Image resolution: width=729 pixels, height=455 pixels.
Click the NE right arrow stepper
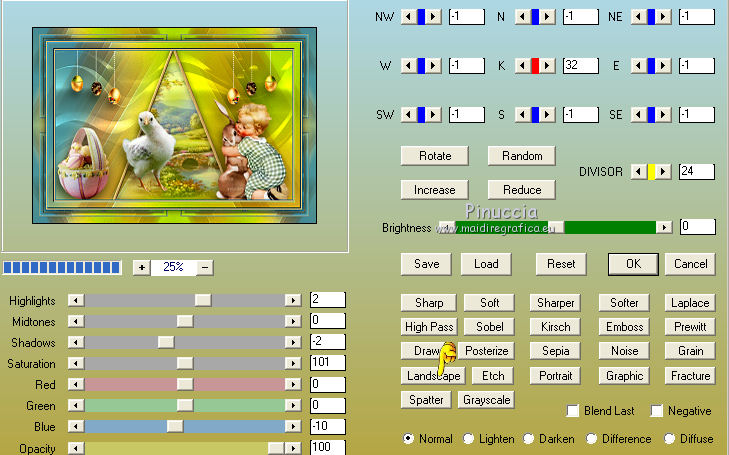pos(663,17)
